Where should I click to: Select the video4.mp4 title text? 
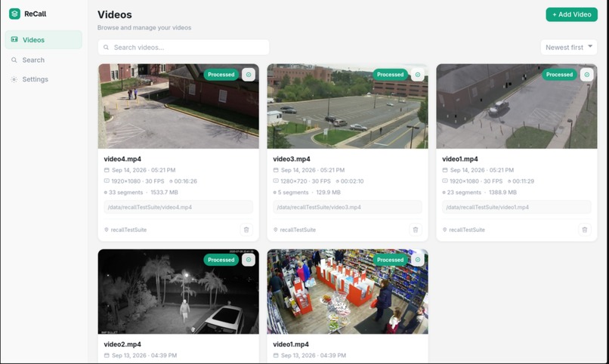(x=122, y=159)
